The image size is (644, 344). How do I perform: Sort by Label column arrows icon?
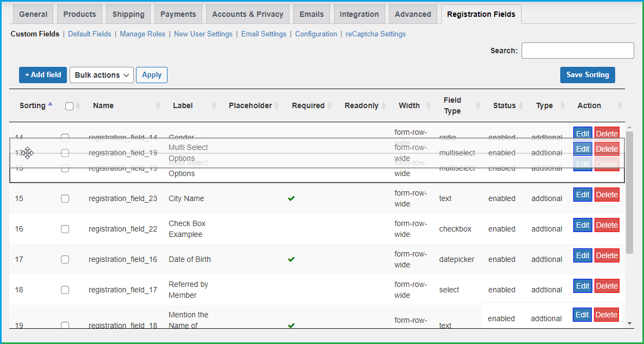(214, 106)
